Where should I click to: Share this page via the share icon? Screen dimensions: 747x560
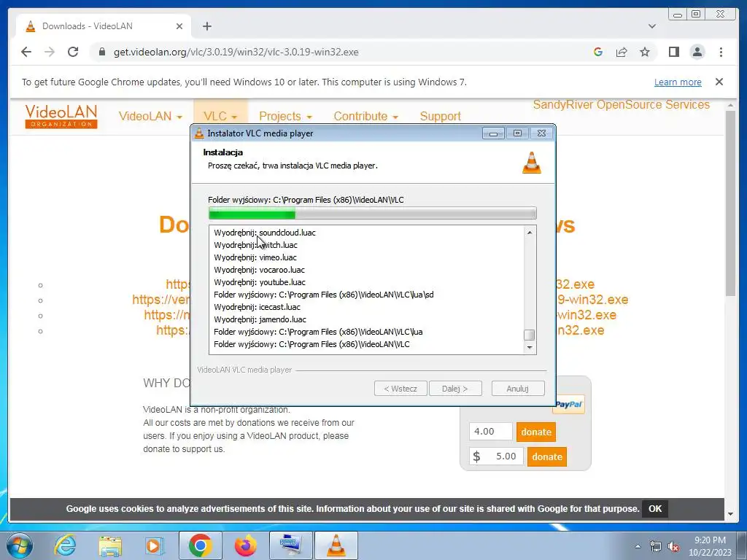[622, 52]
